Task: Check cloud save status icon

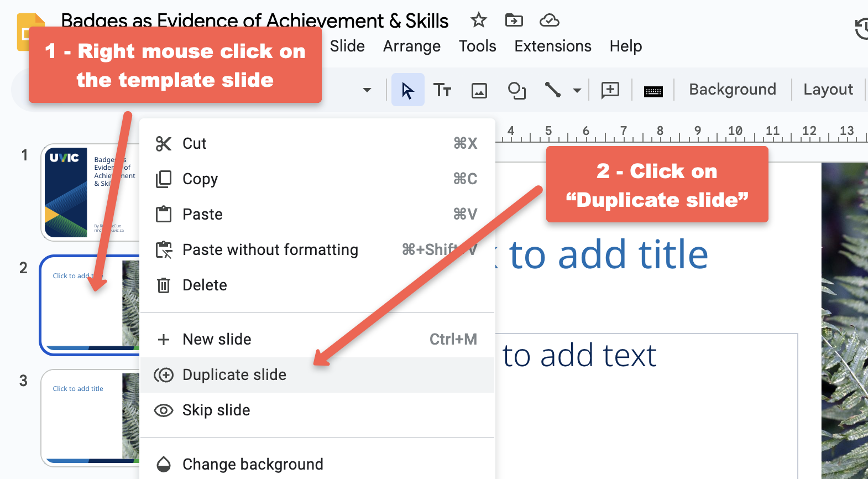Action: (549, 20)
